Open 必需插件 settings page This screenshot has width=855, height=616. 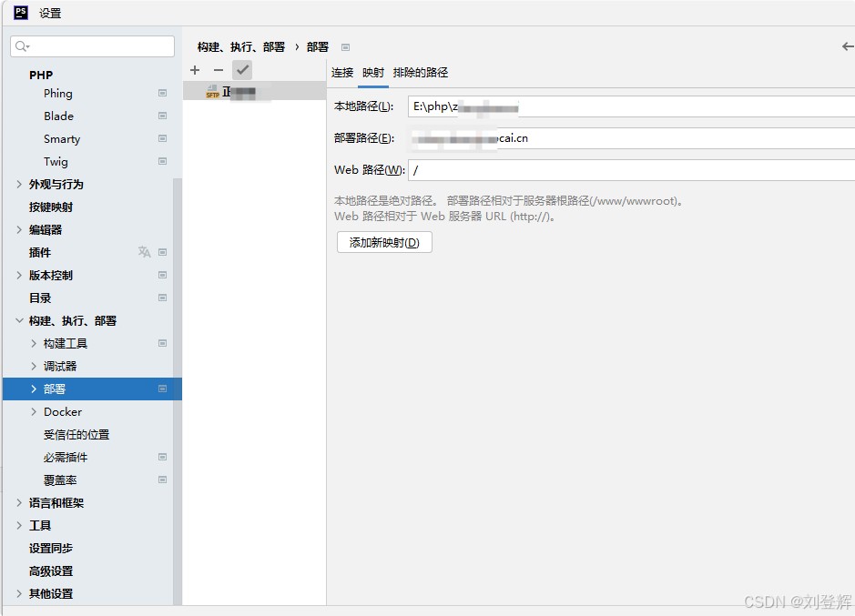point(66,457)
